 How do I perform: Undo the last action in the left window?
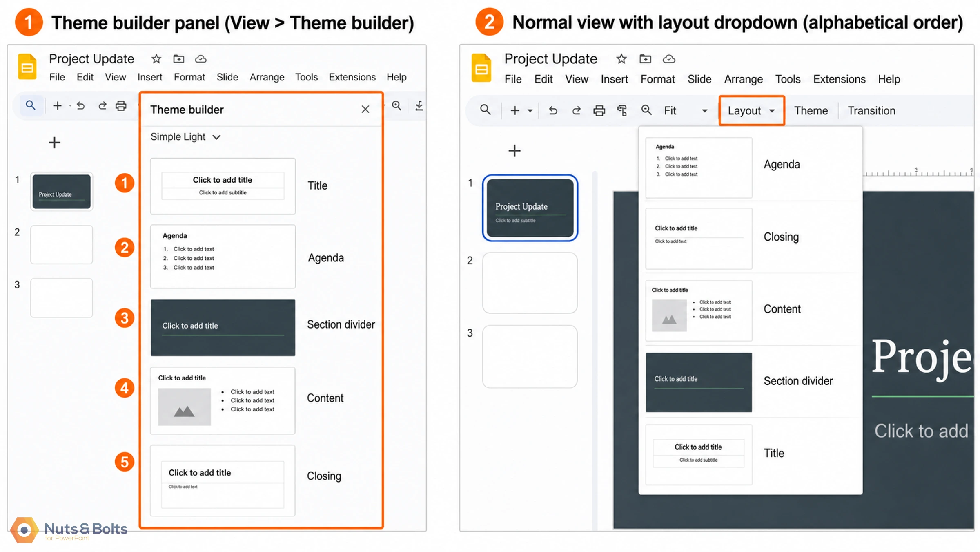[x=80, y=106]
